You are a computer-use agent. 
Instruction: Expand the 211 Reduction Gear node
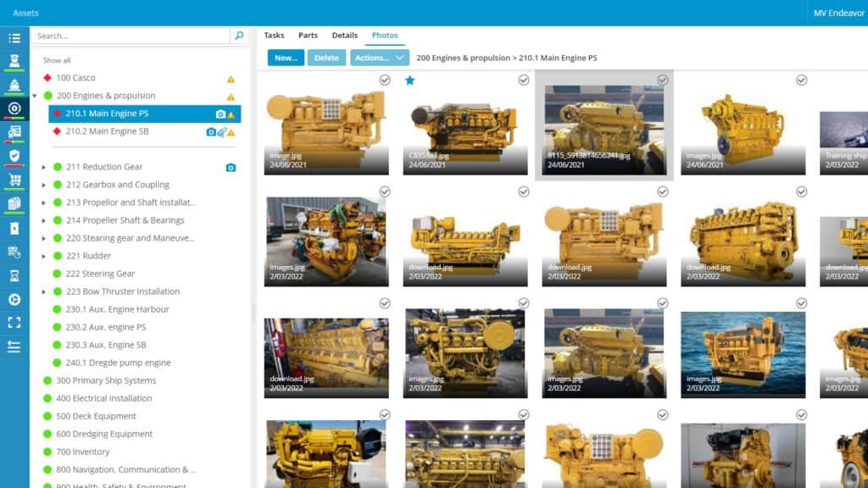coord(44,167)
